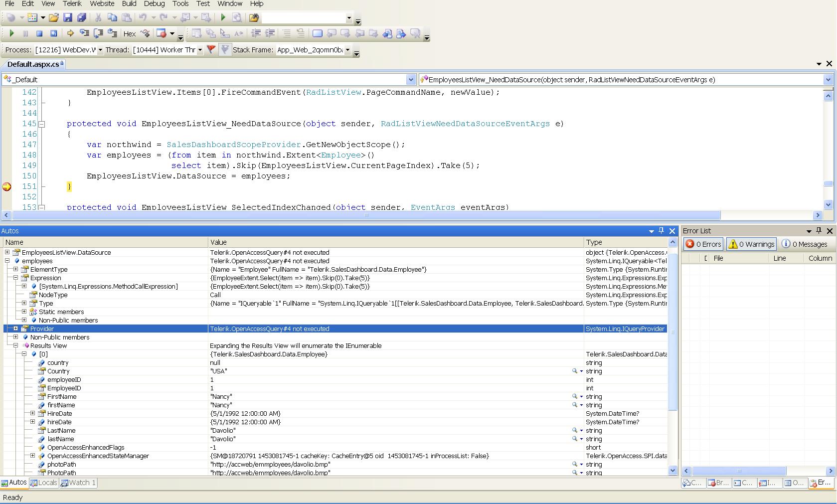Collapse the Expression node
This screenshot has width=837, height=504.
pos(16,278)
